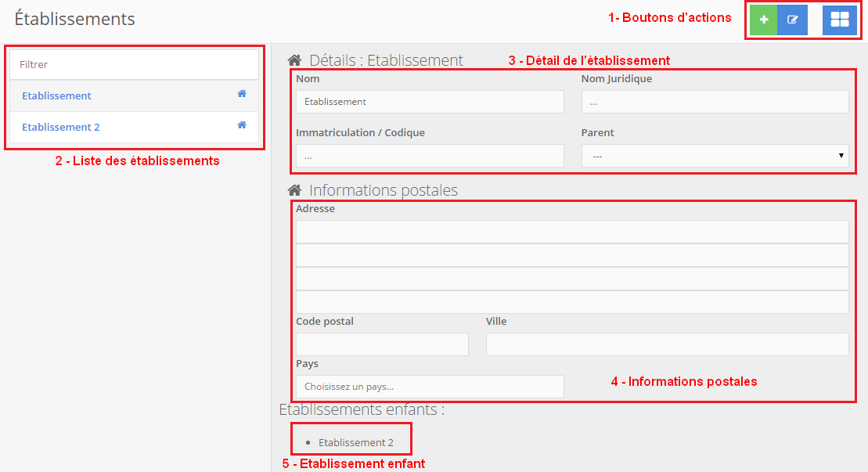Click home icon next to Détails heading
Viewport: 868px width, 472px height.
pyautogui.click(x=295, y=60)
